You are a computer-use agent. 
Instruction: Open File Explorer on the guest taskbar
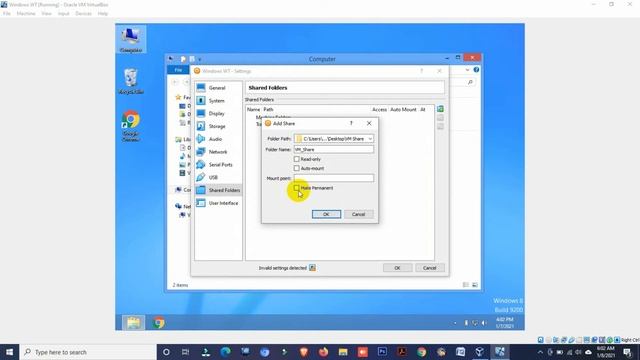coord(133,323)
